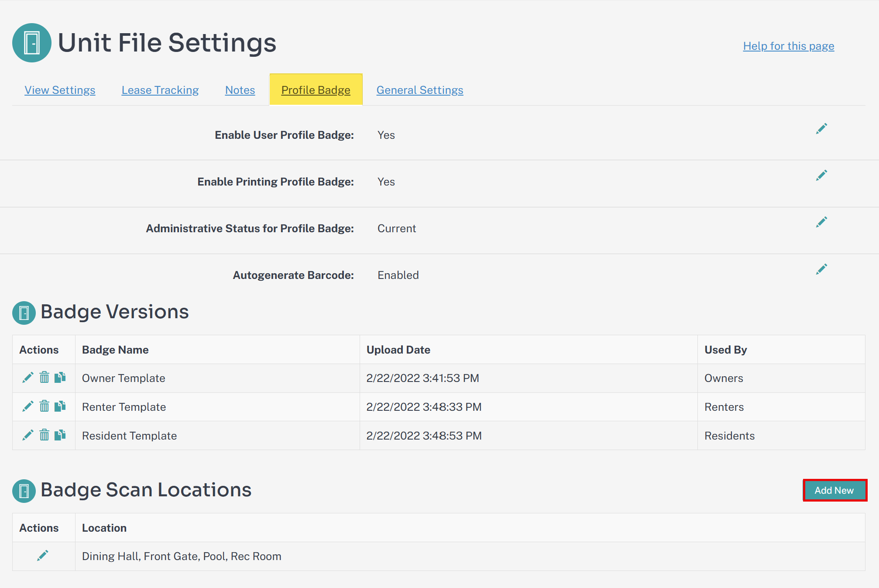This screenshot has height=588, width=879.
Task: Delete the Owner Template badge
Action: (x=44, y=377)
